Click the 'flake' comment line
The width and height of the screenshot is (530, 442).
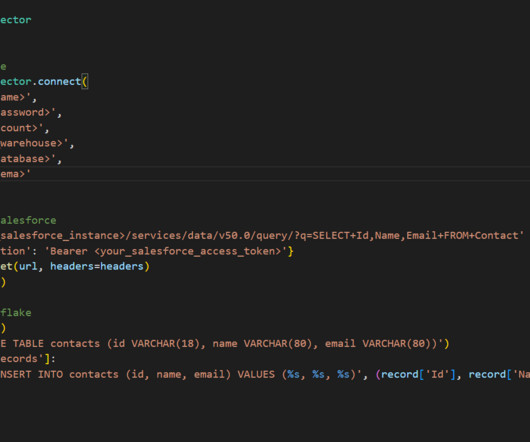tap(16, 313)
